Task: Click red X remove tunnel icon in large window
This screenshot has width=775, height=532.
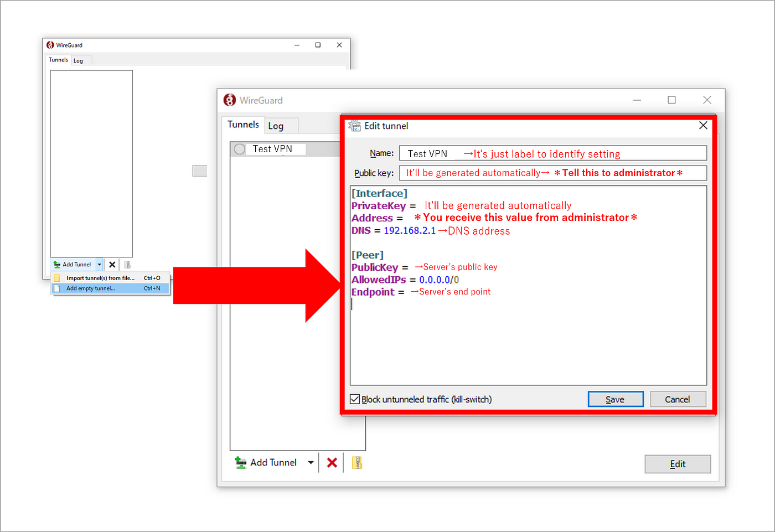Action: click(x=332, y=462)
